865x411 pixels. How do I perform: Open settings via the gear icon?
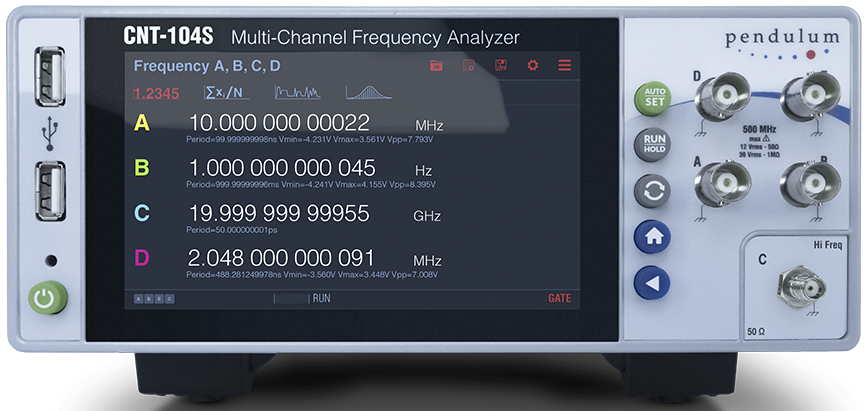(532, 66)
